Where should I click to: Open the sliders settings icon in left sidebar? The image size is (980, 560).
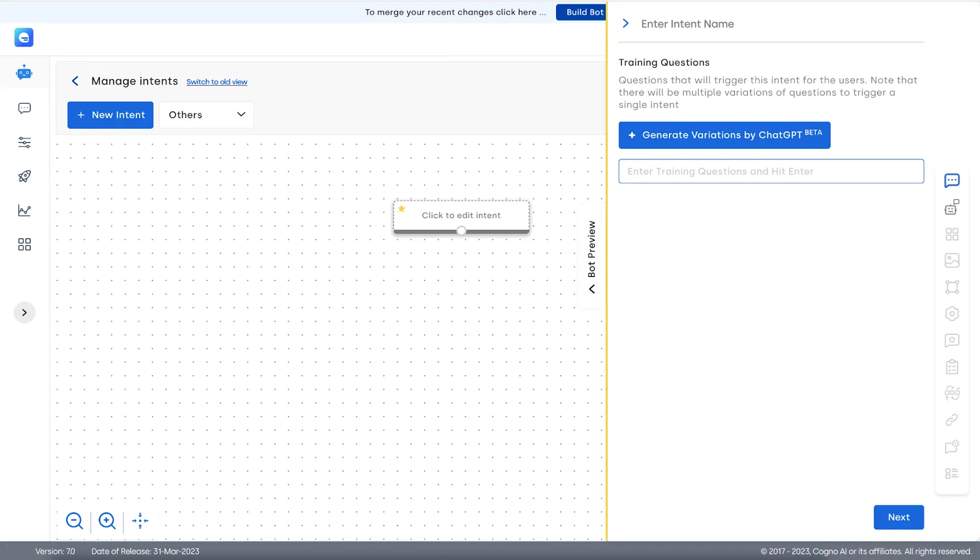click(24, 143)
